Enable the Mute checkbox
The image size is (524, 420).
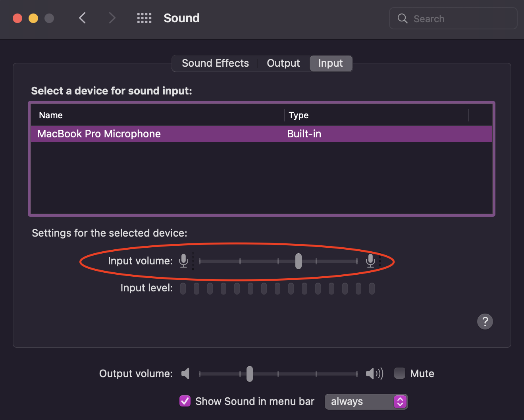pos(400,374)
